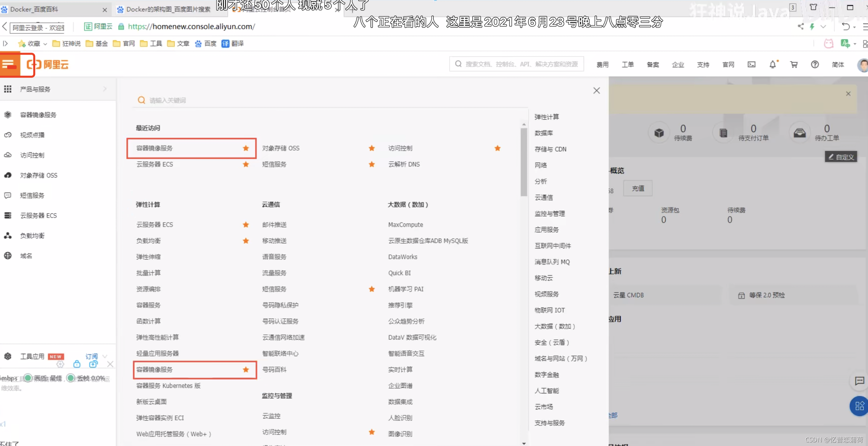Open the 备案 header menu

(653, 65)
